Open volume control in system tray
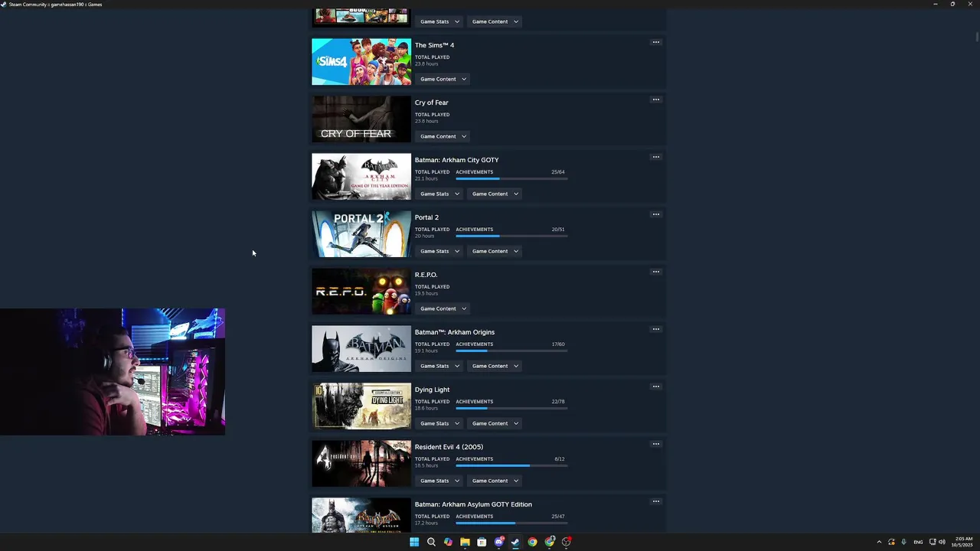The width and height of the screenshot is (980, 551). (942, 542)
